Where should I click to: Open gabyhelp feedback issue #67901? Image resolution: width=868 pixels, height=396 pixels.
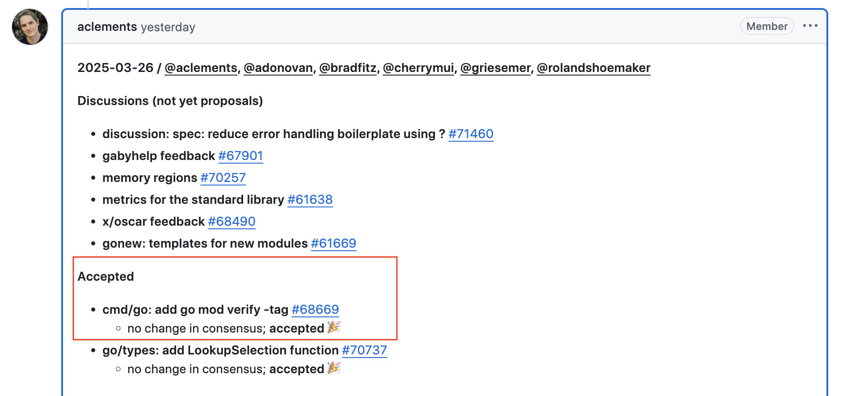click(240, 156)
